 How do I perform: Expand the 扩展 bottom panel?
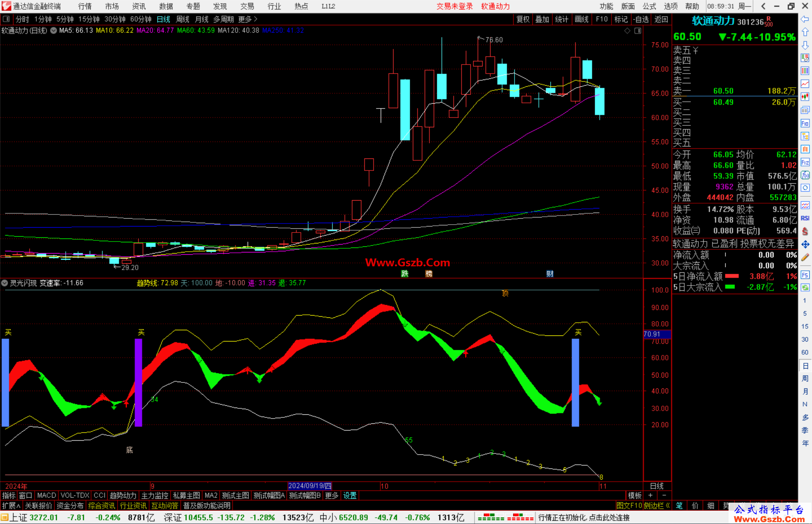point(11,506)
